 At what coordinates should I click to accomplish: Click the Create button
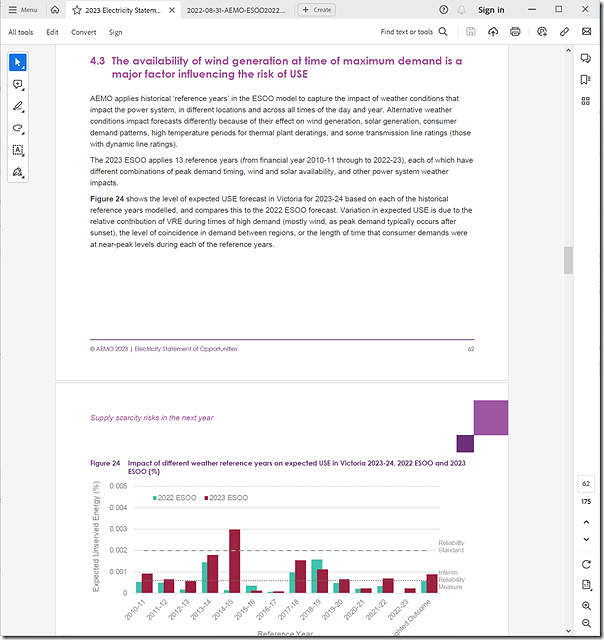316,10
